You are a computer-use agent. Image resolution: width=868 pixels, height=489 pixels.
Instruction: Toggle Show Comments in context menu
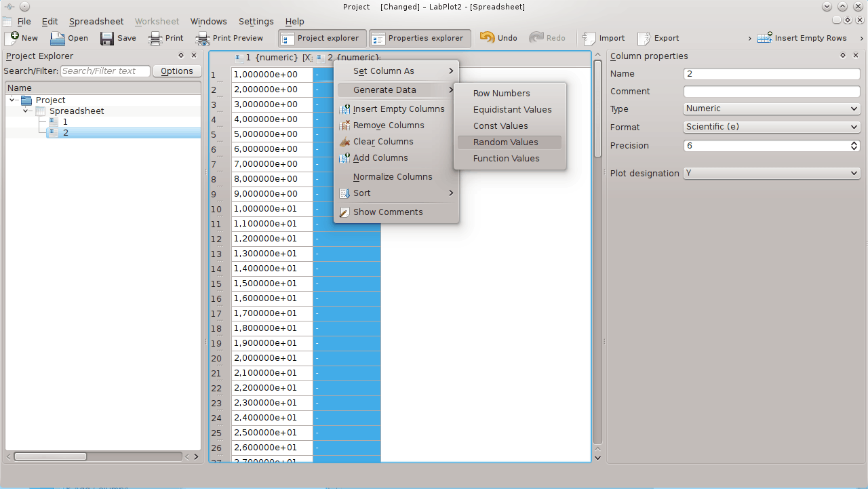[x=387, y=212]
